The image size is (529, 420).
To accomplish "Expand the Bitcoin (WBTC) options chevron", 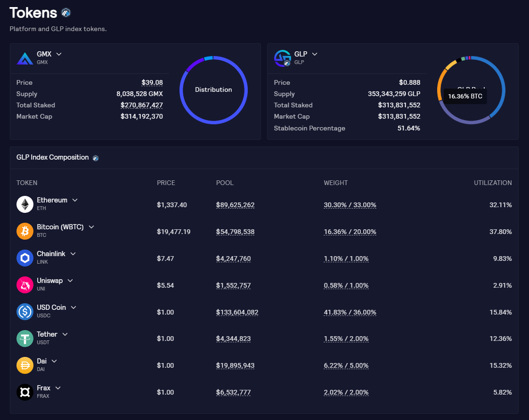I will pyautogui.click(x=91, y=227).
